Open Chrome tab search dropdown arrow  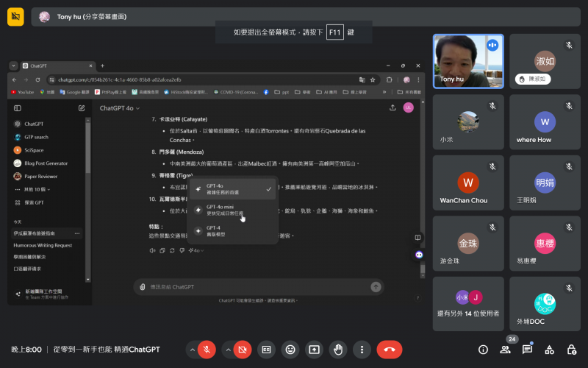(x=13, y=66)
